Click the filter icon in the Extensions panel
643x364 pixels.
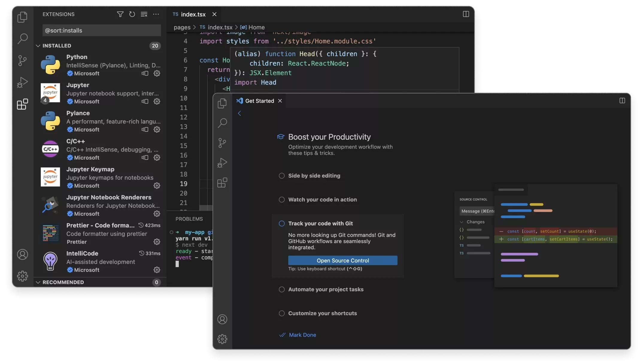[x=120, y=14]
